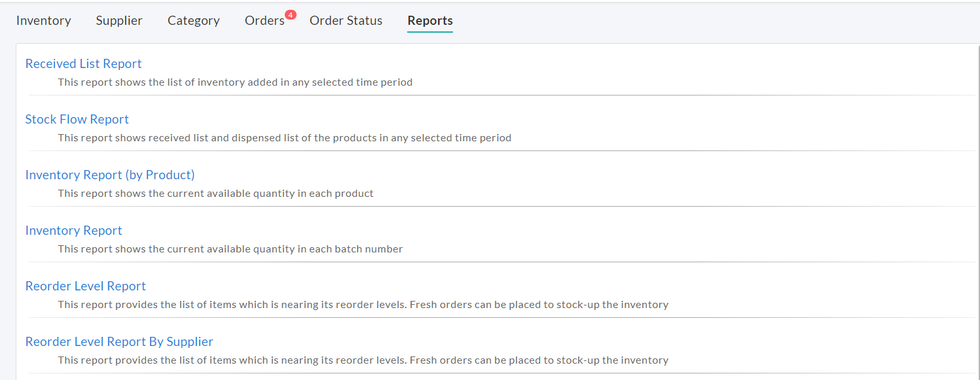Viewport: 980px width, 380px height.
Task: Open the Reorder Level Report
Action: coord(85,286)
